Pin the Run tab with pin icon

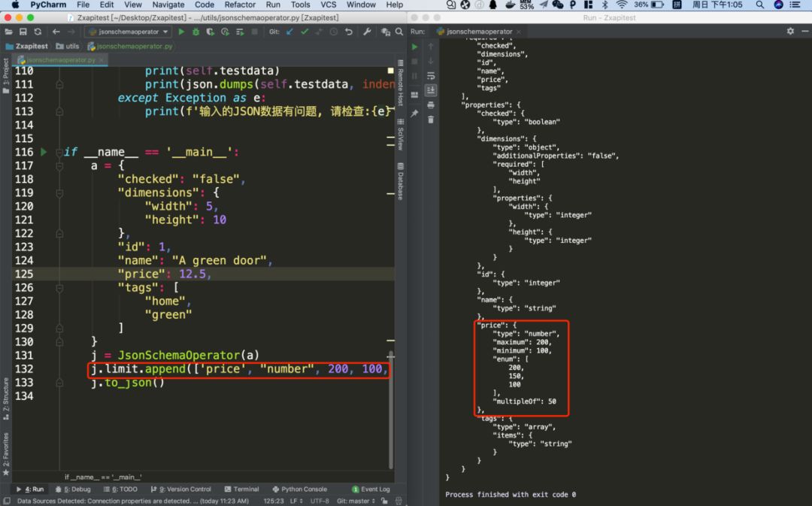tap(415, 113)
